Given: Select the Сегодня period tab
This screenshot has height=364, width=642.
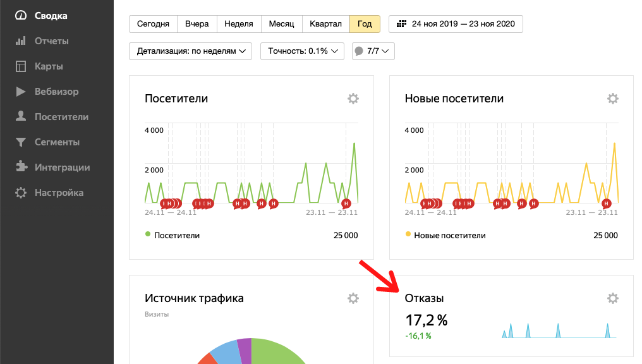Looking at the screenshot, I should coord(153,23).
